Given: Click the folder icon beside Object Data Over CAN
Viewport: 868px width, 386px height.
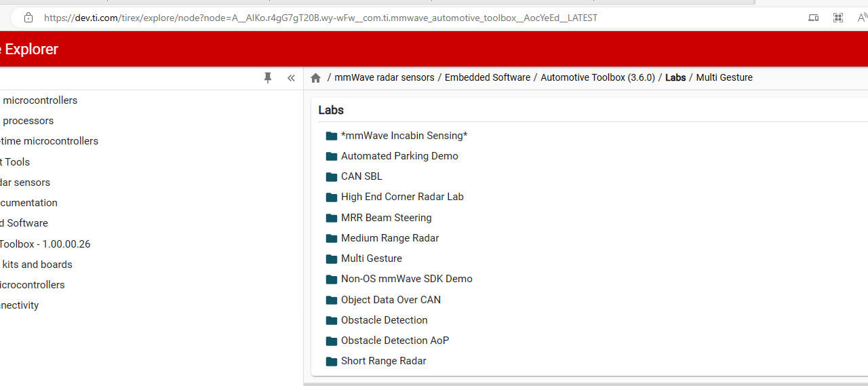Looking at the screenshot, I should [332, 300].
